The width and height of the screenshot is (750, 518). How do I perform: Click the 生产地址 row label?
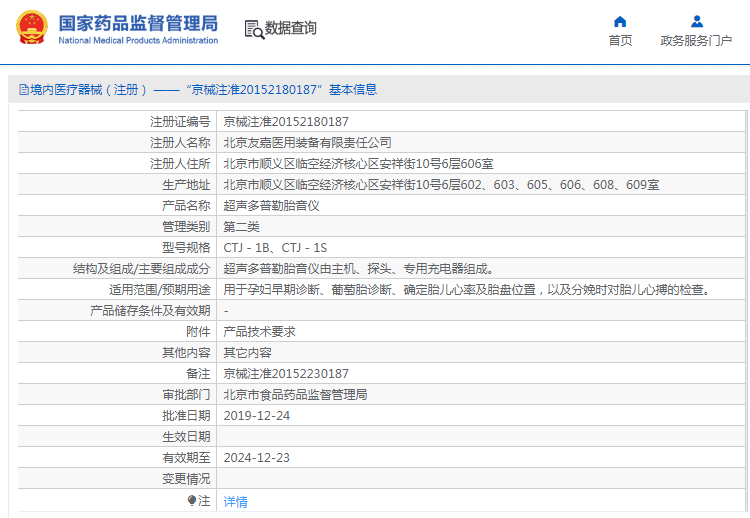pos(186,185)
